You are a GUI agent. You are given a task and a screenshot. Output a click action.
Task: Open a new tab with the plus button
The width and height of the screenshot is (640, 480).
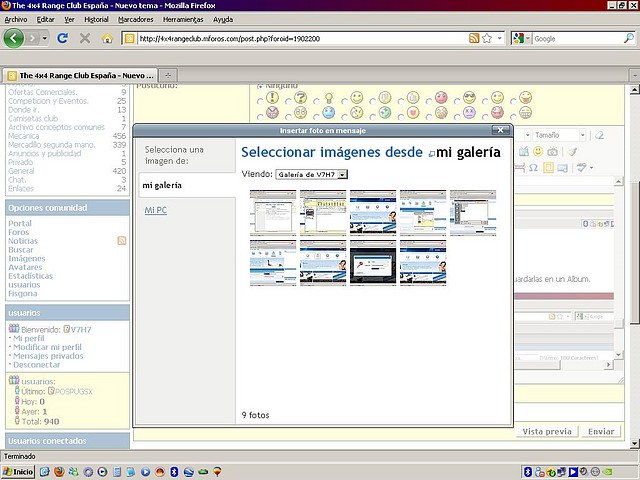(168, 75)
